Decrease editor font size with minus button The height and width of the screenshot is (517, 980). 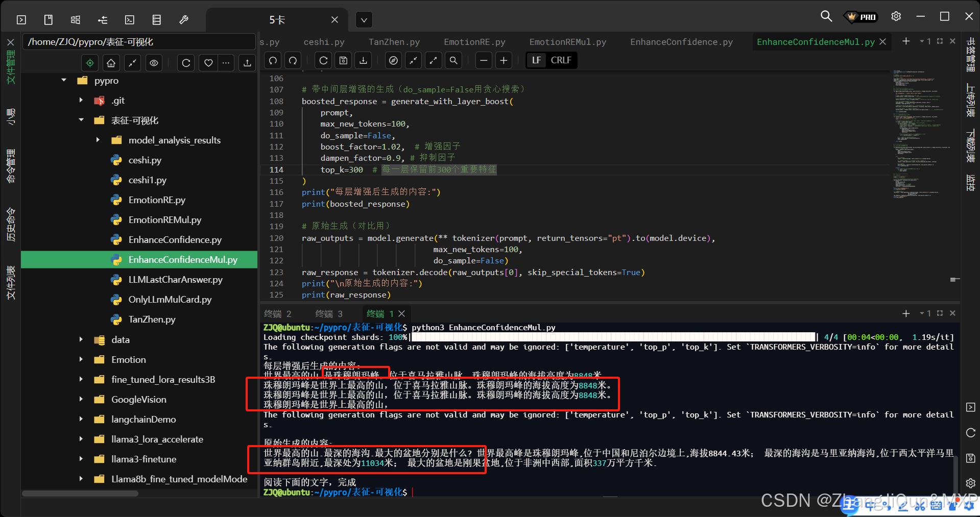click(x=484, y=60)
